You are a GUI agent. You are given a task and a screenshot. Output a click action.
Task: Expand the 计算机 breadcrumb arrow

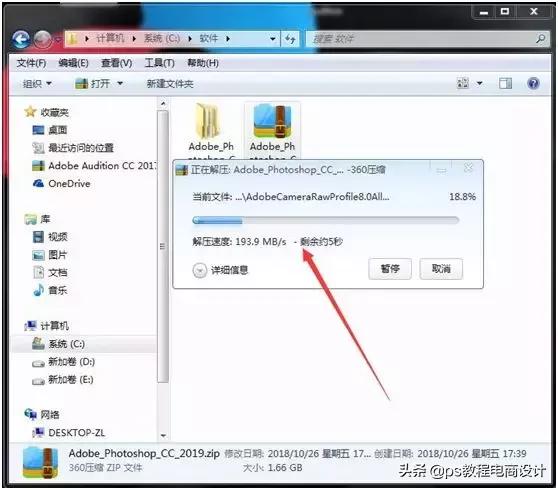tap(134, 38)
